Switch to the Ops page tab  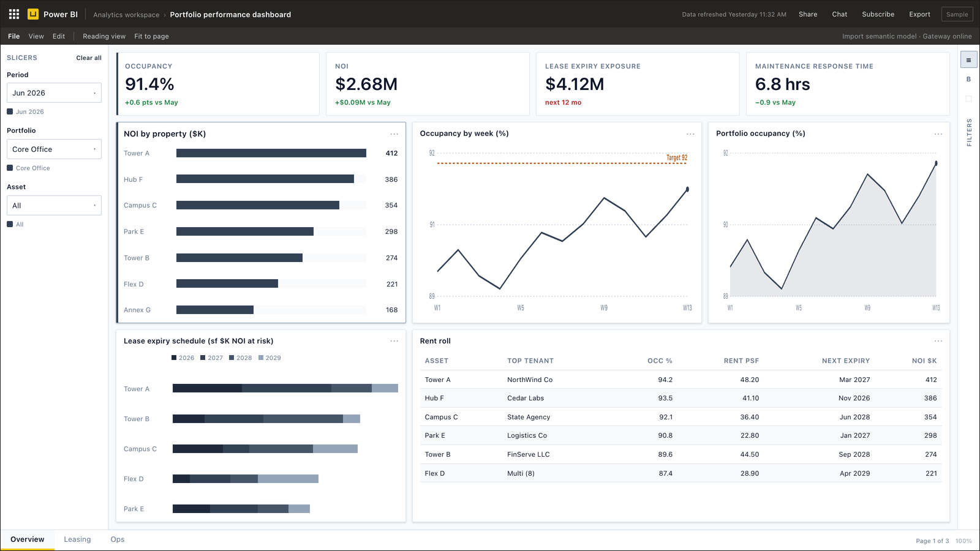118,539
